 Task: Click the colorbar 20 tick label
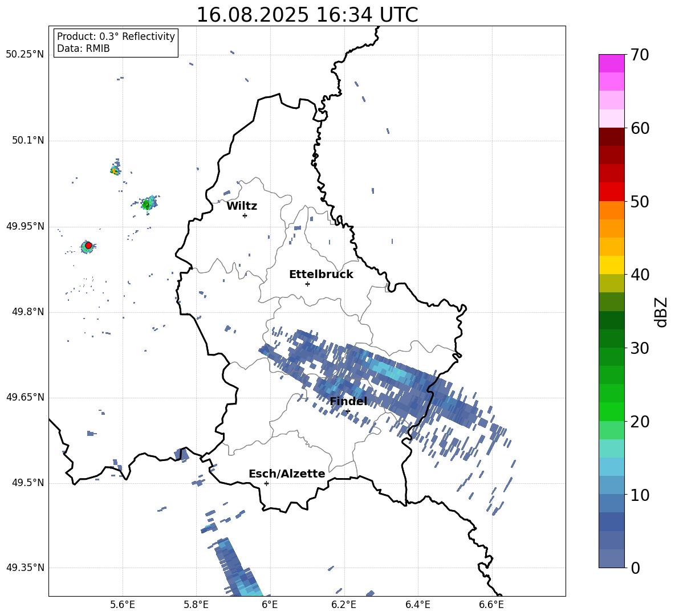640,422
